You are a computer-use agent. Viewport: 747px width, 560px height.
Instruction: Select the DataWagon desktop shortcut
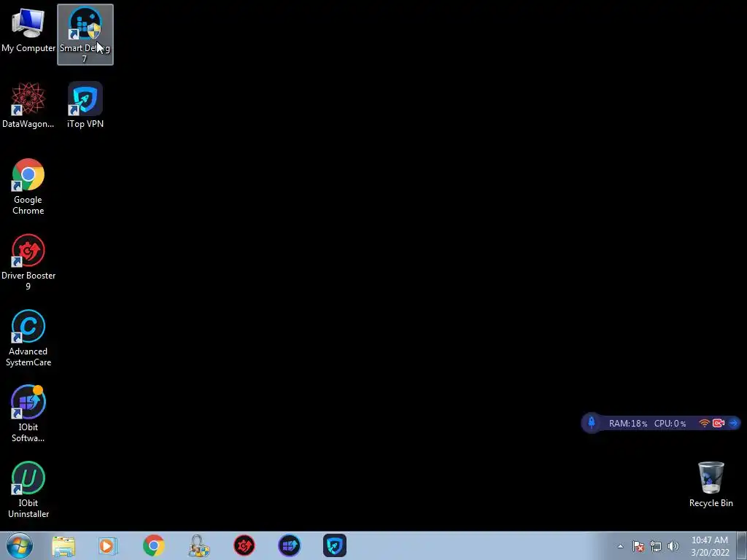coord(28,105)
